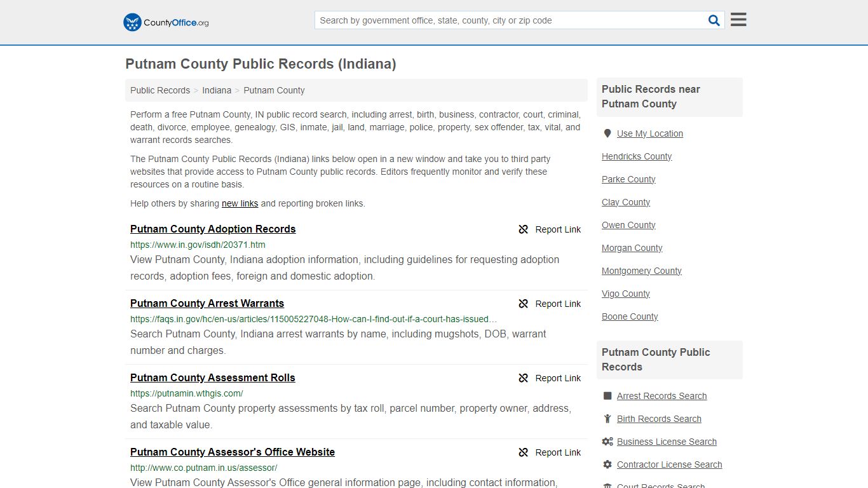Viewport: 868px width, 488px height.
Task: Click the Birth Records Search icon
Action: [x=607, y=419]
